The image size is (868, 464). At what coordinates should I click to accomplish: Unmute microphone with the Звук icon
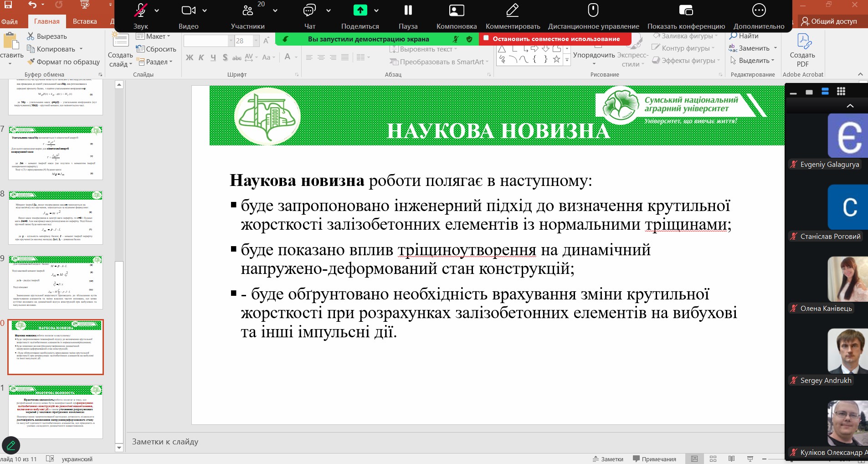(140, 10)
